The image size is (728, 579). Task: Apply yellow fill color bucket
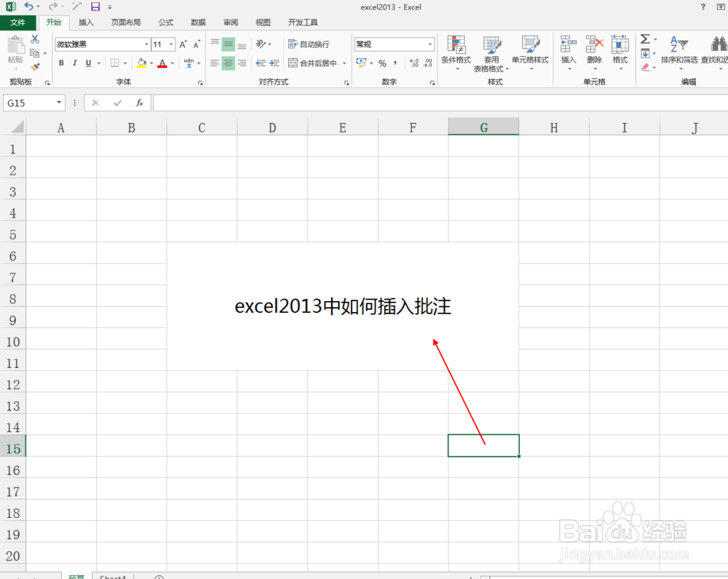(x=142, y=63)
